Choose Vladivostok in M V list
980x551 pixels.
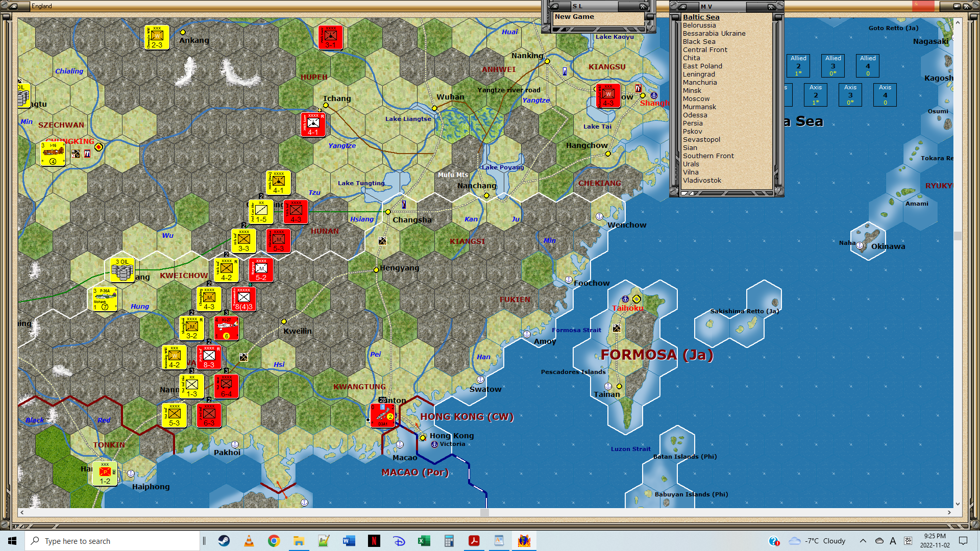(x=702, y=180)
